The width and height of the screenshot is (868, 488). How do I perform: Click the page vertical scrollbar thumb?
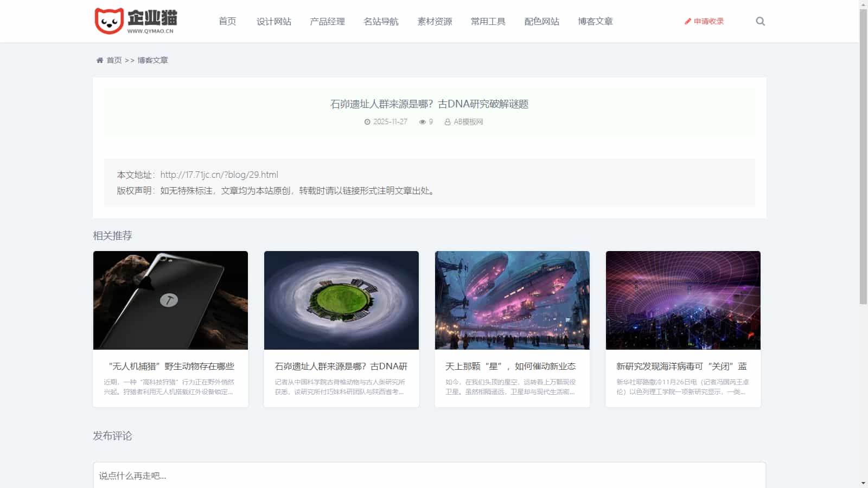(863, 156)
